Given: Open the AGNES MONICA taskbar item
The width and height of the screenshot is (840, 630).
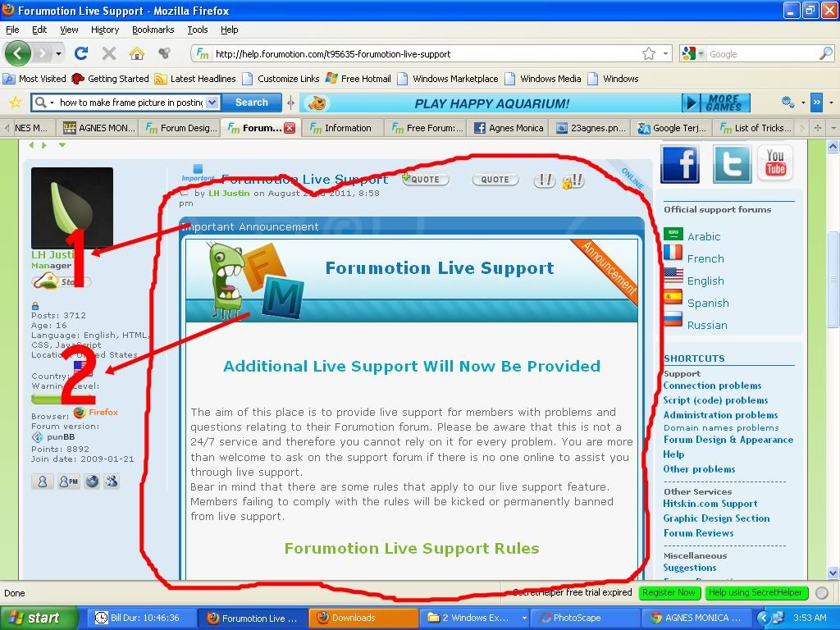Looking at the screenshot, I should [696, 618].
